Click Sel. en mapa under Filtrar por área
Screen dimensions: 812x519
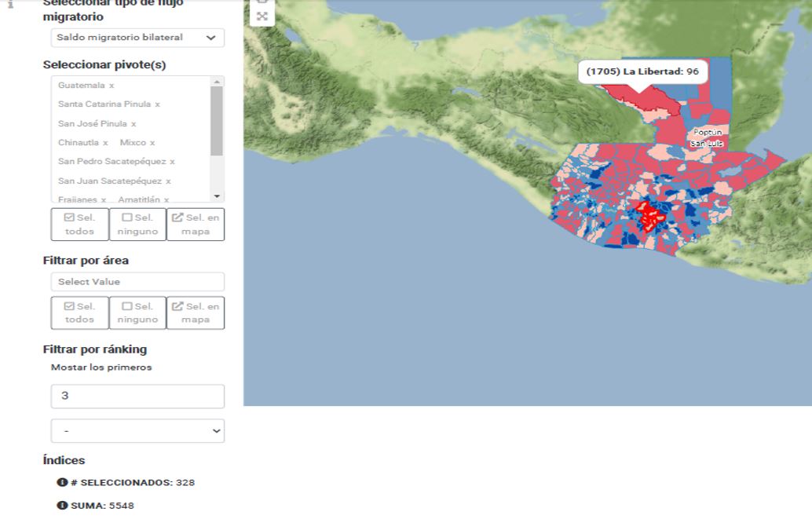[196, 312]
